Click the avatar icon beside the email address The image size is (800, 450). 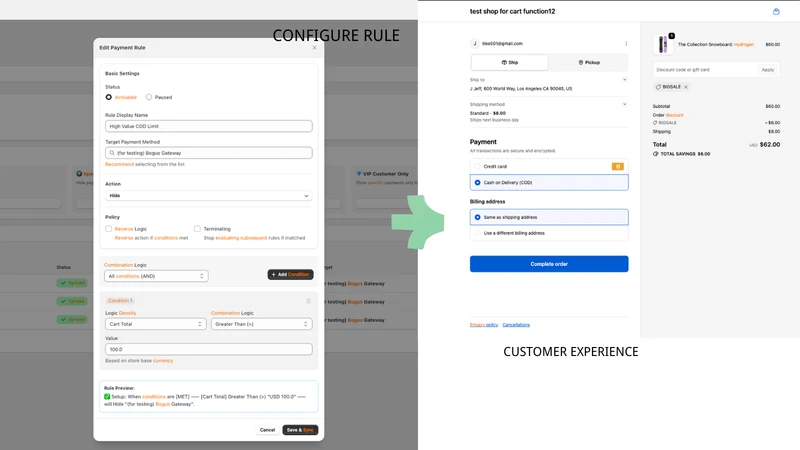474,43
